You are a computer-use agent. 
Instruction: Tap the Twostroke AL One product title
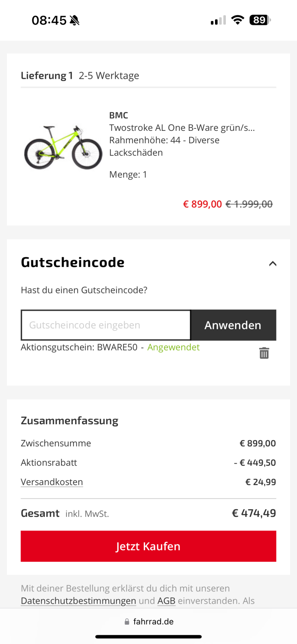coord(182,128)
